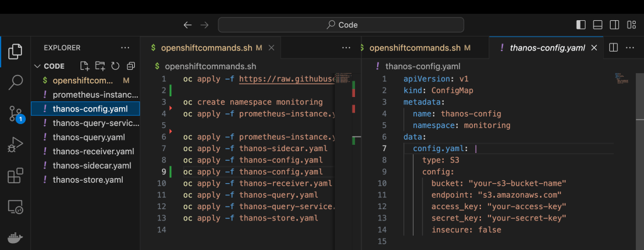Click access_key "your-access-key" value

(x=526, y=207)
